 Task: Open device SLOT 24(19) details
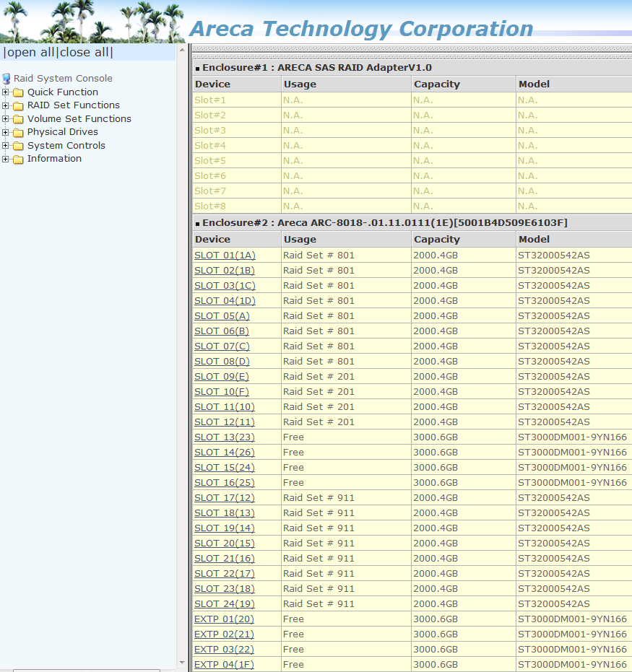click(x=225, y=604)
